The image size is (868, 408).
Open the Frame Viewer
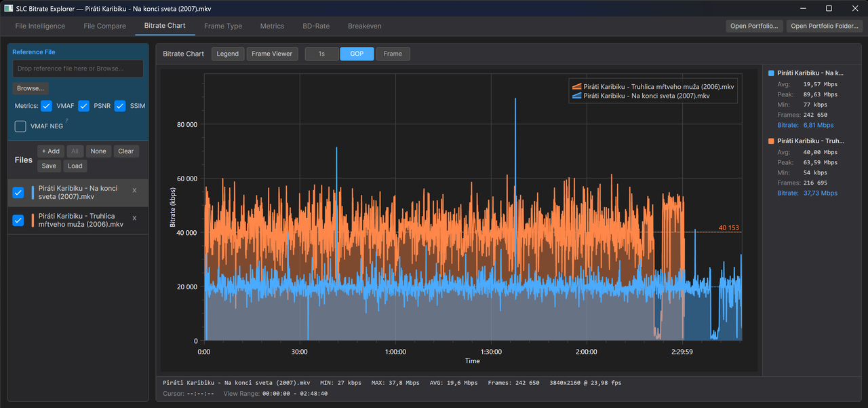(x=272, y=54)
